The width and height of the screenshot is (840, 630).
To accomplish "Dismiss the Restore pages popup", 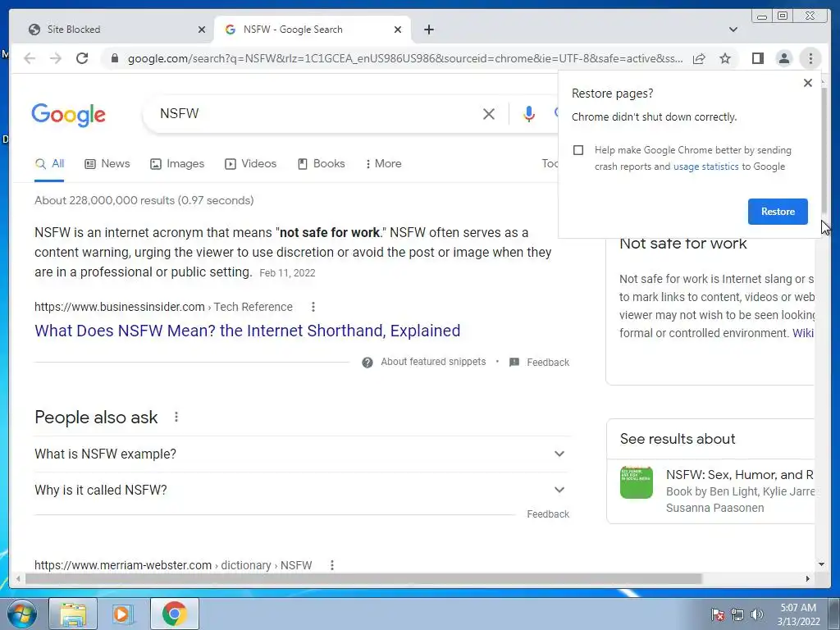I will click(808, 83).
